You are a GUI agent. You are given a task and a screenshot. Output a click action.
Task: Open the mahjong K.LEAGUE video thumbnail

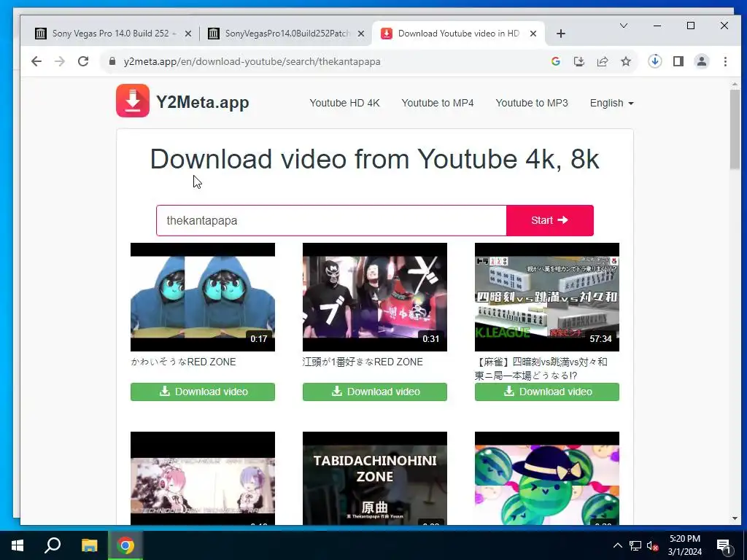(x=547, y=297)
